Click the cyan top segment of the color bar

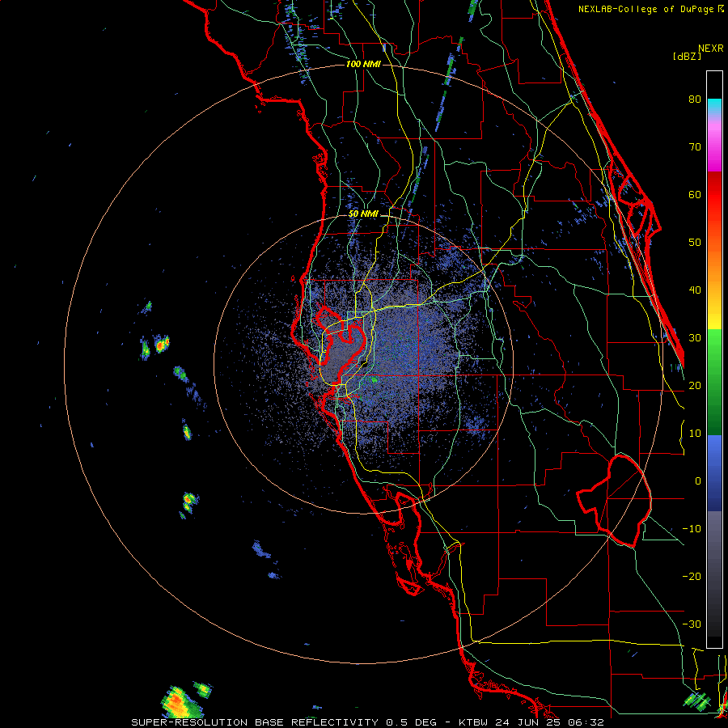[714, 106]
